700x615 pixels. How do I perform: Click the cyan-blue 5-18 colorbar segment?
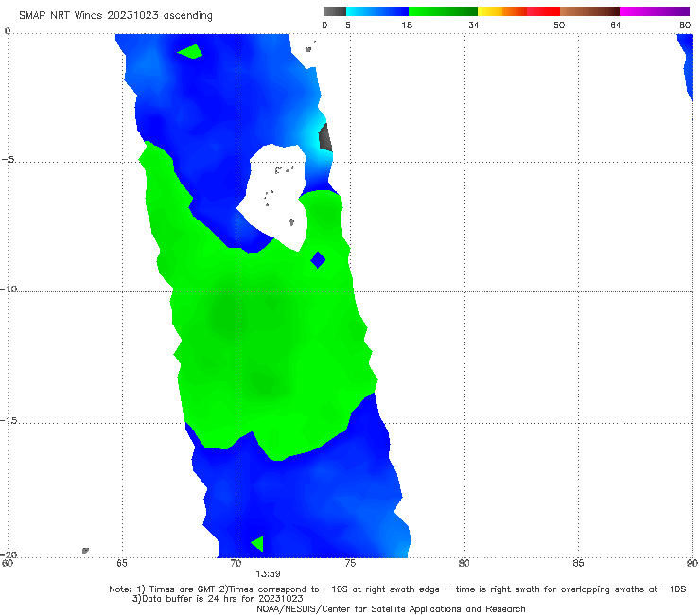[377, 11]
